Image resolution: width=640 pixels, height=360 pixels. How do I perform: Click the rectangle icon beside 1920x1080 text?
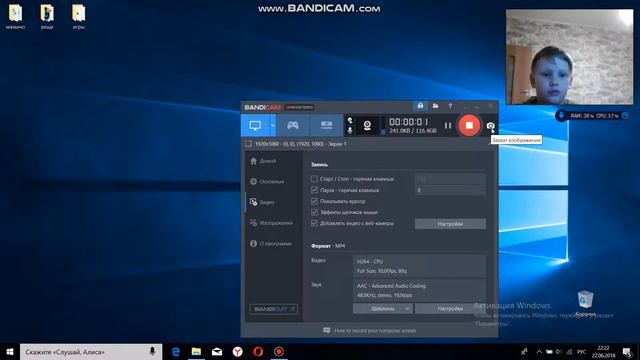(x=248, y=144)
